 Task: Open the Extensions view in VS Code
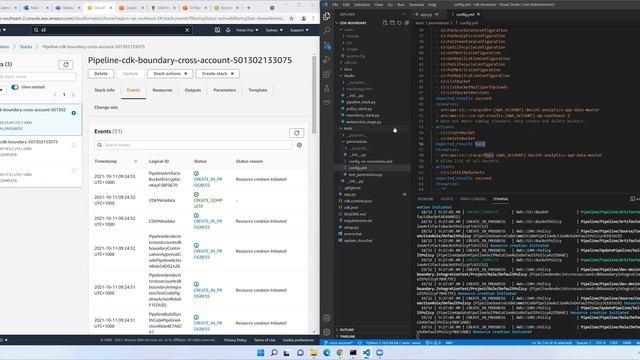(x=327, y=74)
